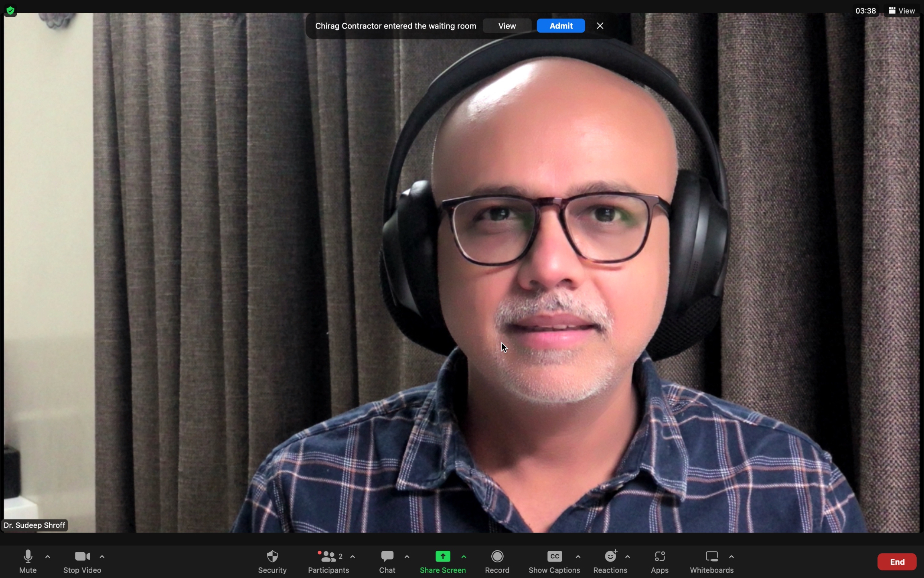Open the View menu at top right
Screen dimensions: 924x578
tap(902, 11)
